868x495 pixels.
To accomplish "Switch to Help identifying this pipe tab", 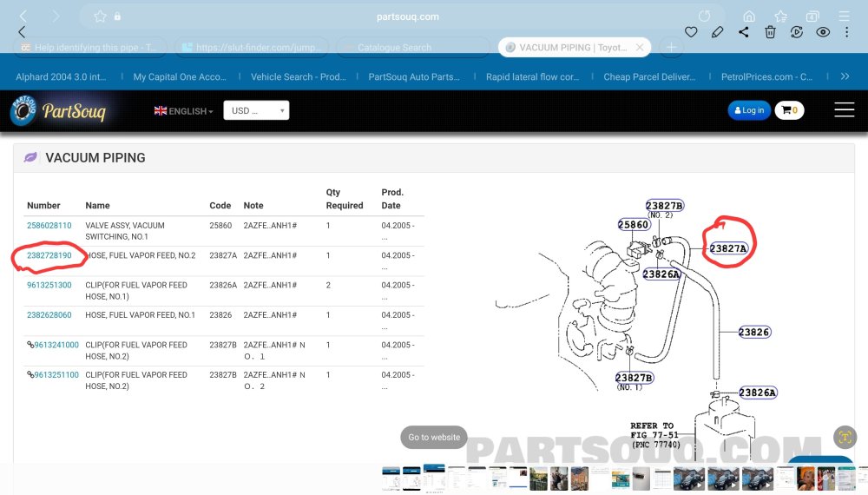I will pyautogui.click(x=90, y=48).
